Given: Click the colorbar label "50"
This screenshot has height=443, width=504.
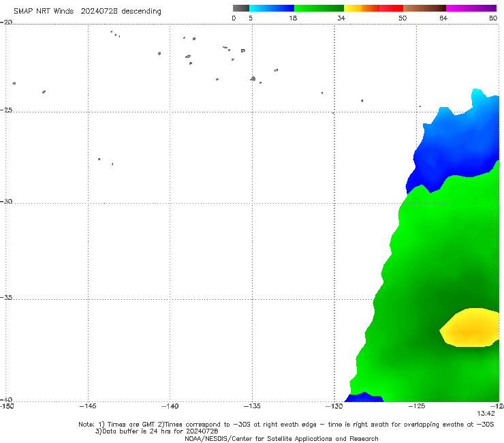Looking at the screenshot, I should click(403, 18).
